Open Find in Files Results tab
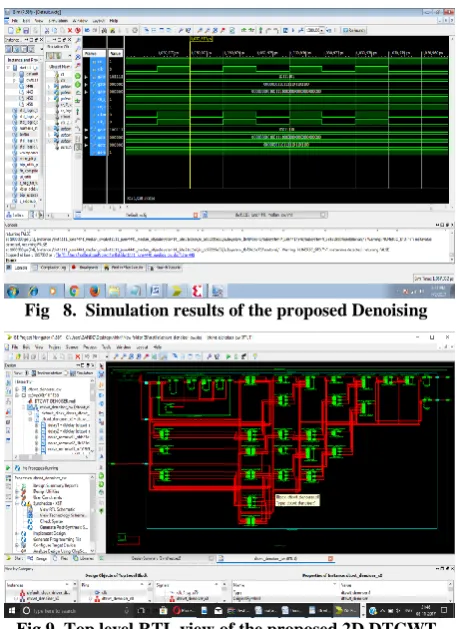Screen dimensions: 457x629 pos(123,268)
